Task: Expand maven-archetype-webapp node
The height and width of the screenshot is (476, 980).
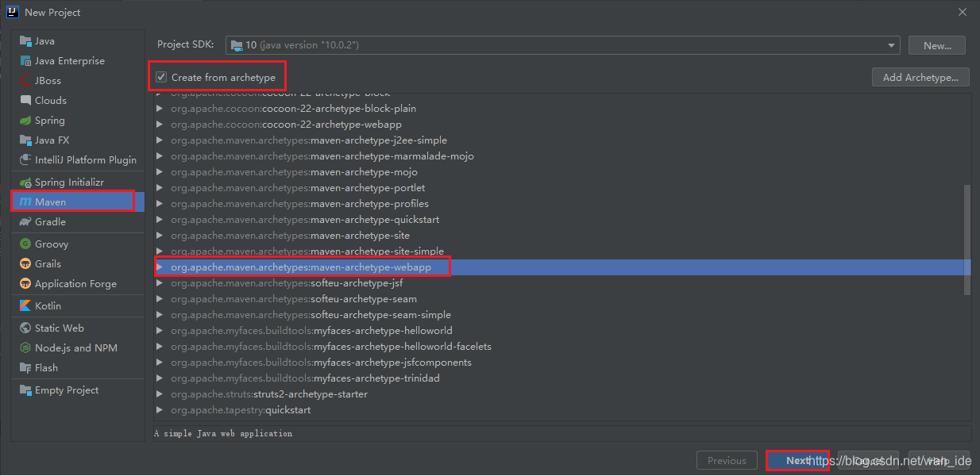Action: (x=160, y=267)
